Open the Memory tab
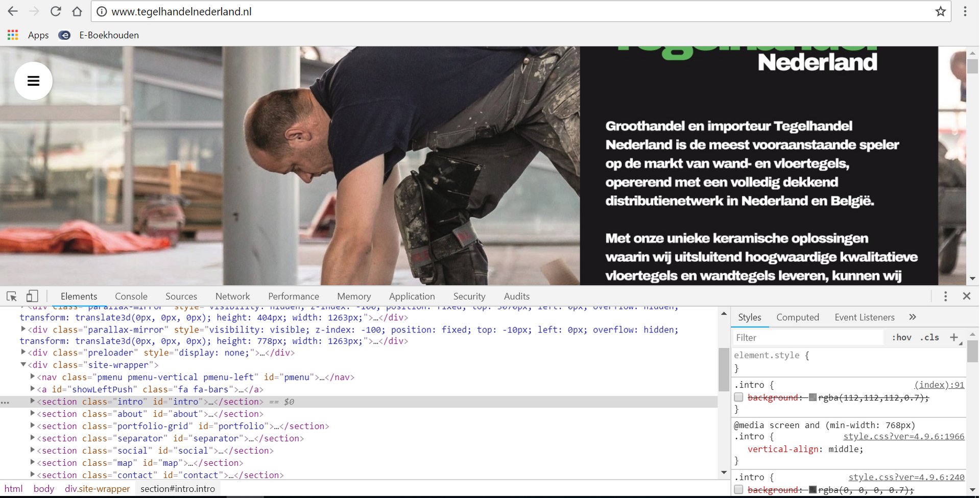The image size is (980, 498). point(354,296)
